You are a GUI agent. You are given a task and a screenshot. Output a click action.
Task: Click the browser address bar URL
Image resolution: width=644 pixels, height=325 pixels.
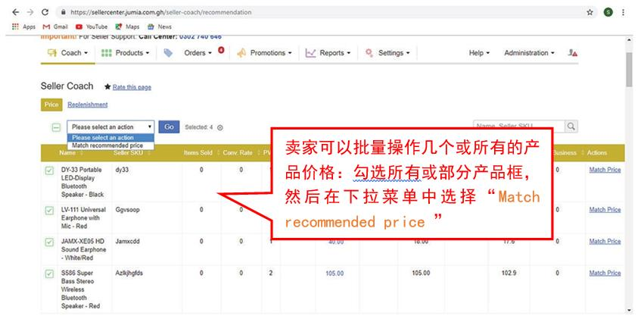[160, 12]
